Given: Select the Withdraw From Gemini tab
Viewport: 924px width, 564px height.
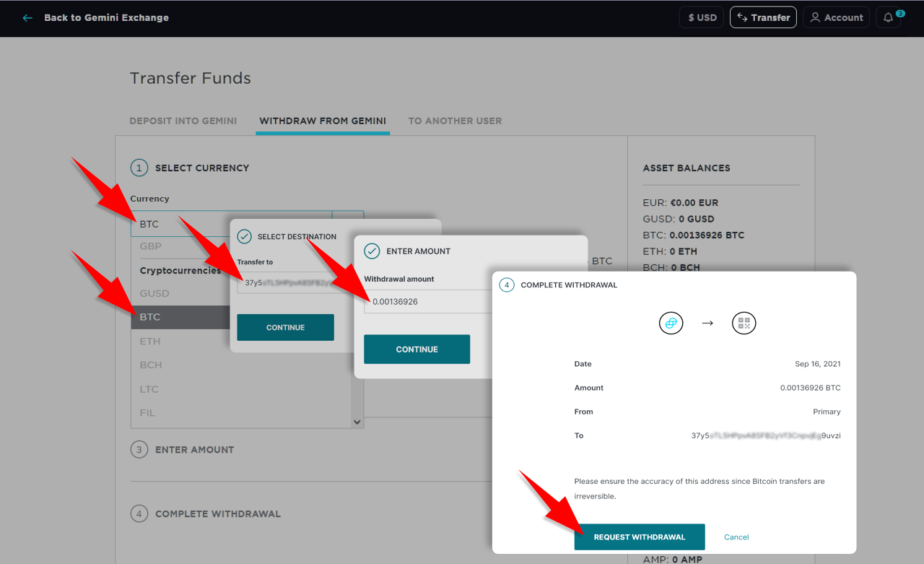Looking at the screenshot, I should [323, 121].
